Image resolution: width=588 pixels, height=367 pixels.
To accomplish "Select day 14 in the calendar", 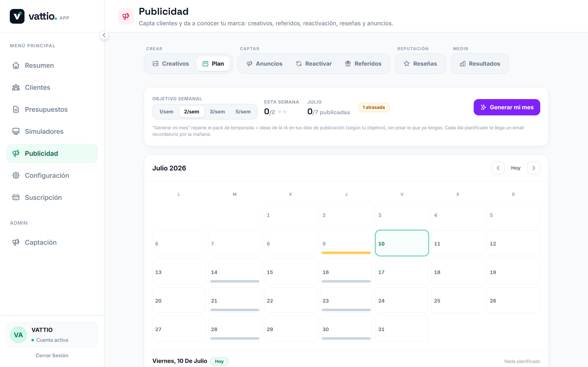I will [234, 272].
